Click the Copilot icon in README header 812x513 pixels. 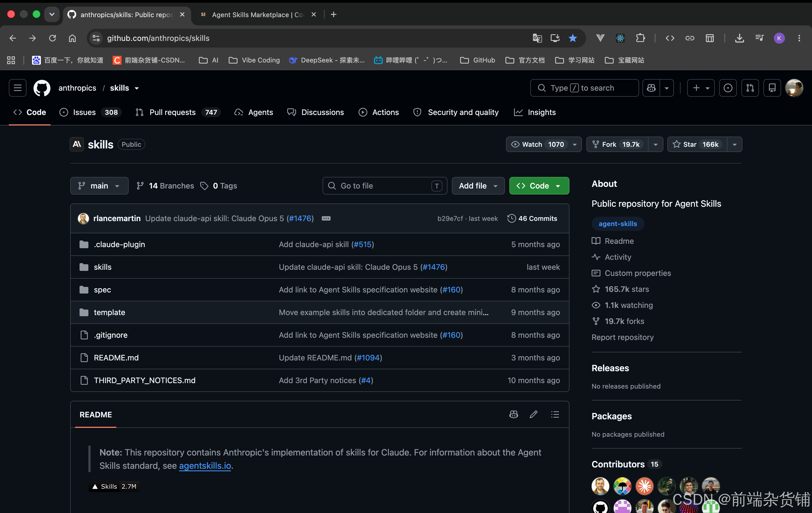[513, 414]
